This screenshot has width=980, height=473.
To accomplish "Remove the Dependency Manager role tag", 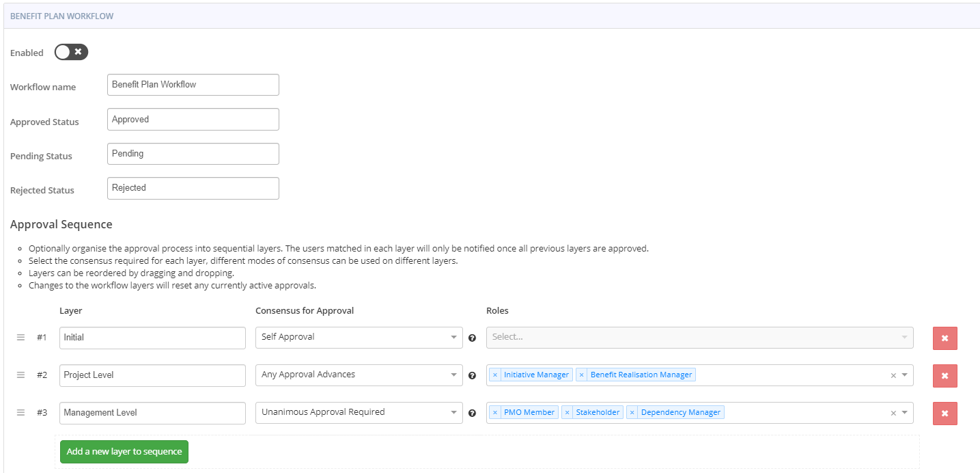I will [x=632, y=412].
